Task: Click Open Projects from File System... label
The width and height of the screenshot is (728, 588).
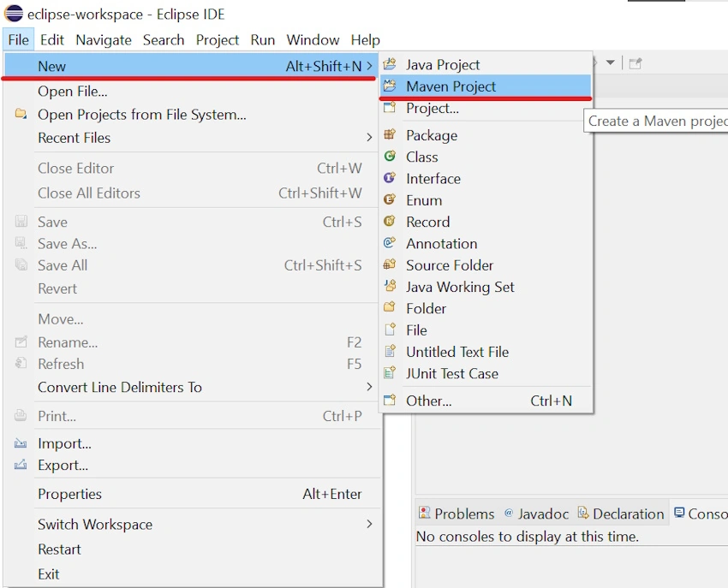Action: tap(142, 115)
